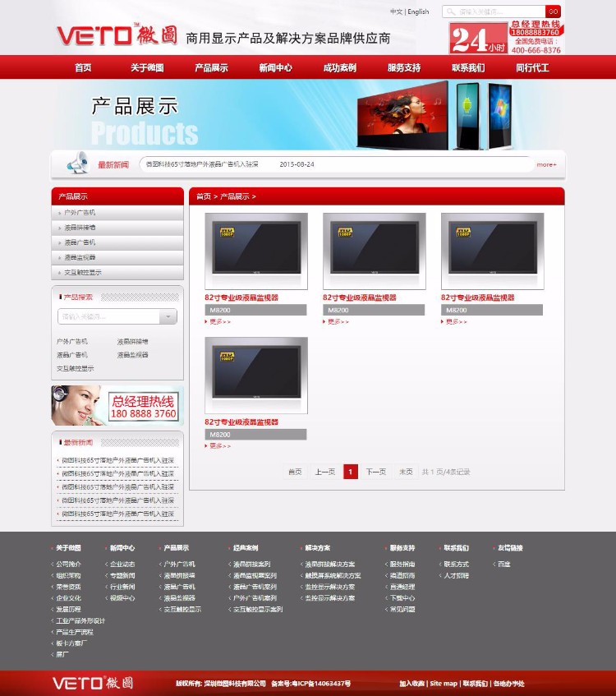Click the 总经理热线 sidebar banner
Image resolution: width=616 pixels, height=696 pixels.
[x=117, y=406]
